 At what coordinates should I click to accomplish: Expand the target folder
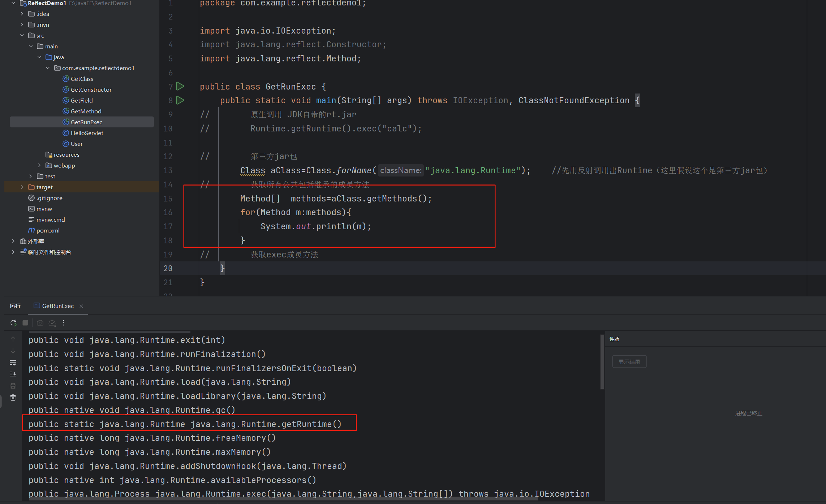point(22,187)
